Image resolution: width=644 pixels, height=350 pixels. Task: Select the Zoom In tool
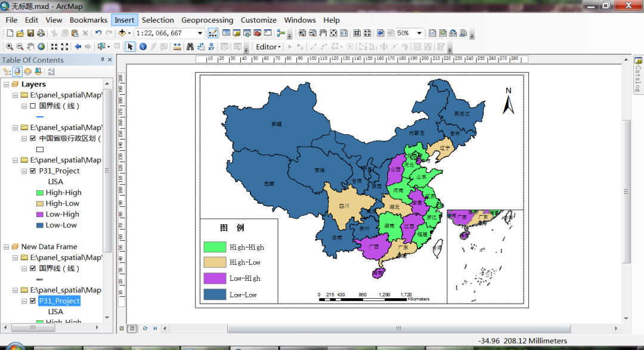[10, 47]
